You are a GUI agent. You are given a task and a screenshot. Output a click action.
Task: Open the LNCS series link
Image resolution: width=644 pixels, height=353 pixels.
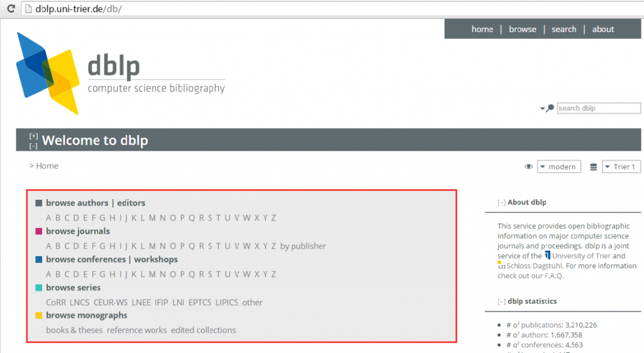tap(80, 303)
